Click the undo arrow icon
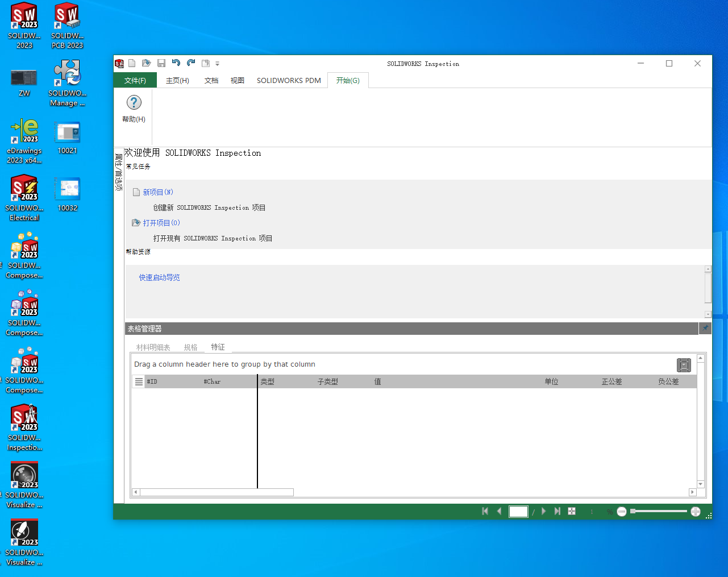728x577 pixels. point(176,63)
